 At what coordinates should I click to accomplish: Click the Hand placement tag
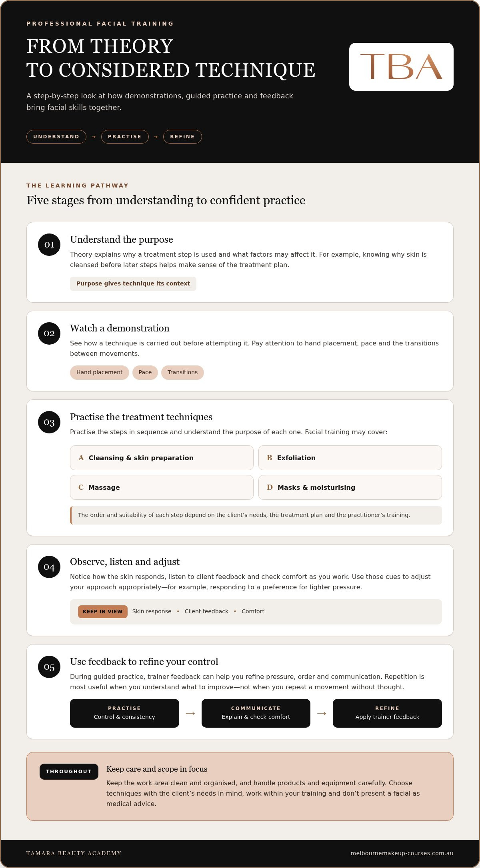(x=100, y=373)
